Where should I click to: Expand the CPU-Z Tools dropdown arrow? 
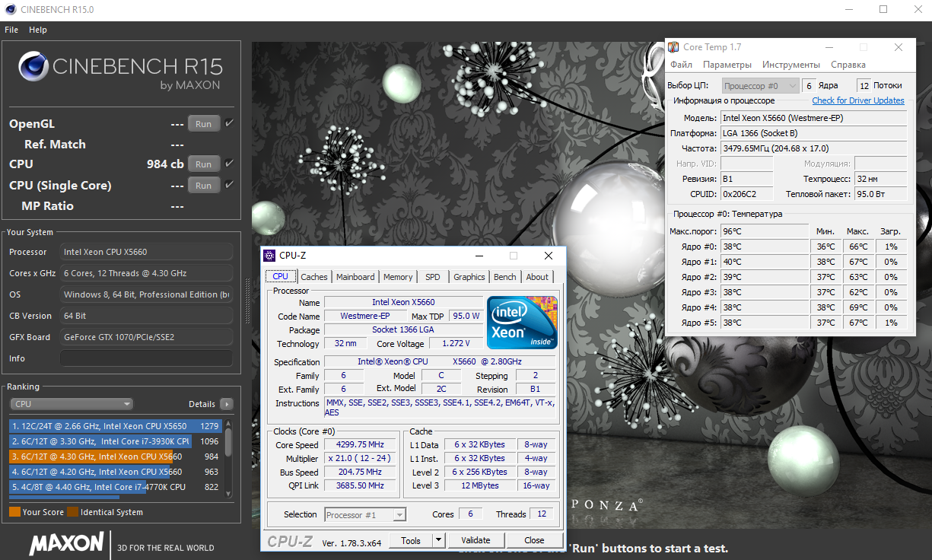click(437, 540)
